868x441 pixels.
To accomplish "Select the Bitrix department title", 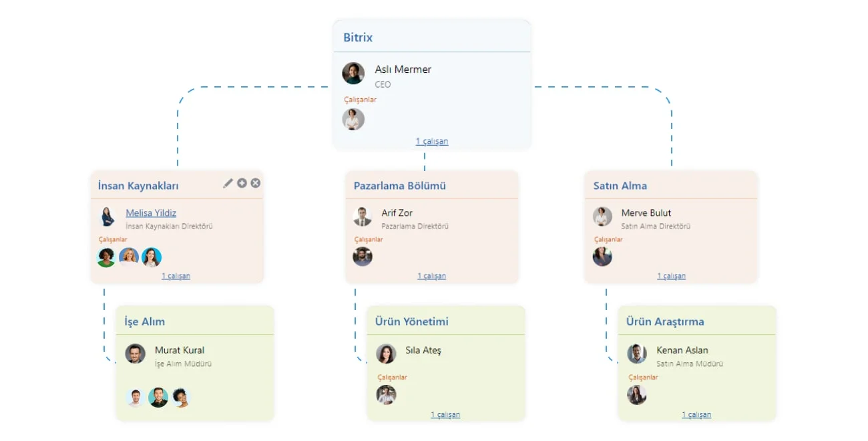I will point(358,37).
